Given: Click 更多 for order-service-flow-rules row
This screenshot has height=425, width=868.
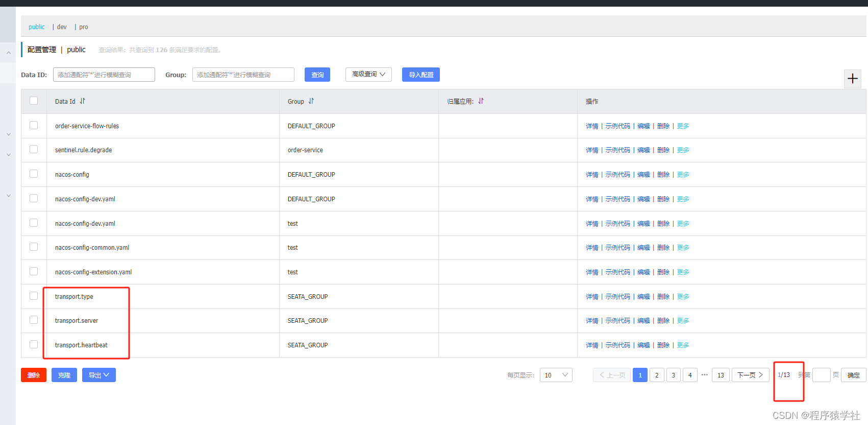Looking at the screenshot, I should [x=683, y=126].
